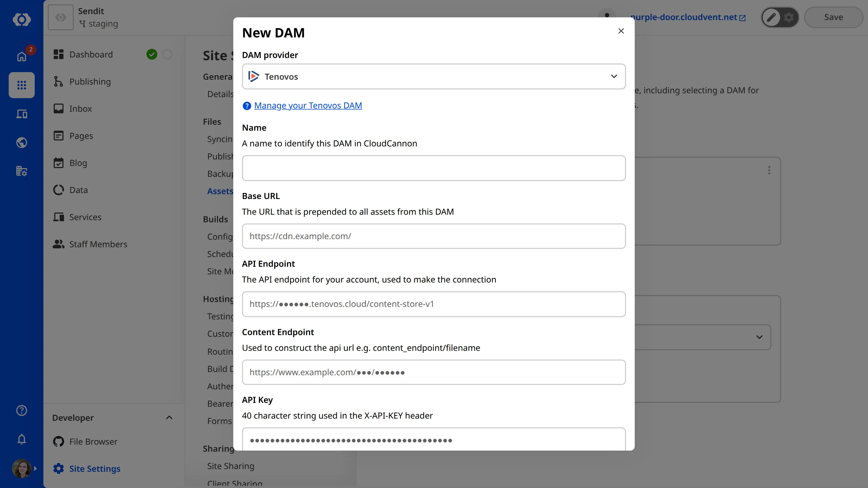Open the devices icon in left rail
868x488 pixels.
point(22,114)
